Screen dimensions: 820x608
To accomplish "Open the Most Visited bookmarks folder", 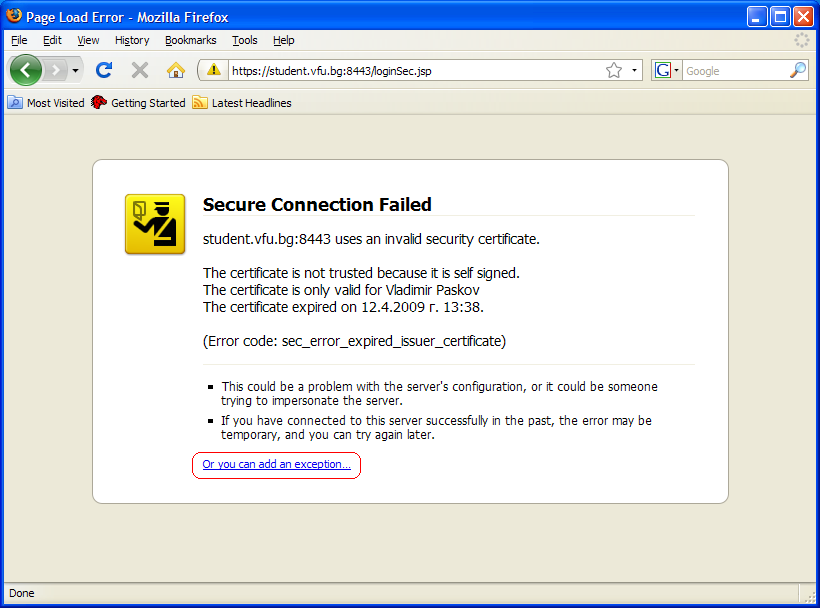I will pyautogui.click(x=46, y=103).
